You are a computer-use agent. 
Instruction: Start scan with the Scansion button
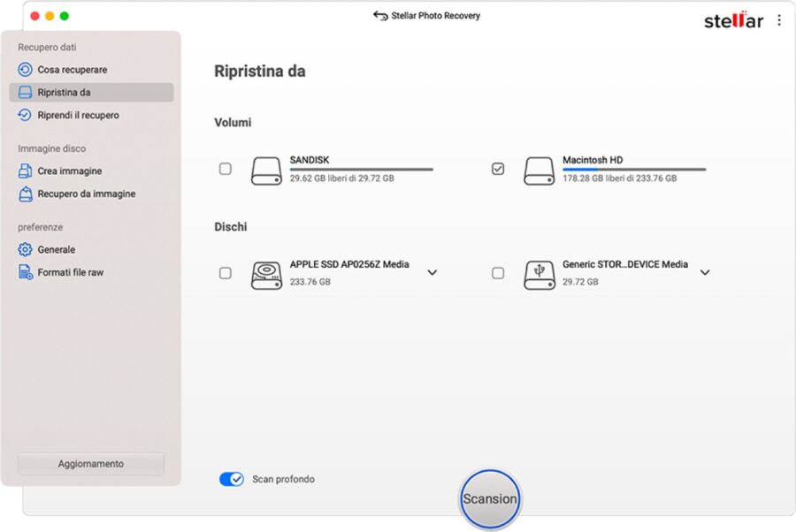pos(490,498)
